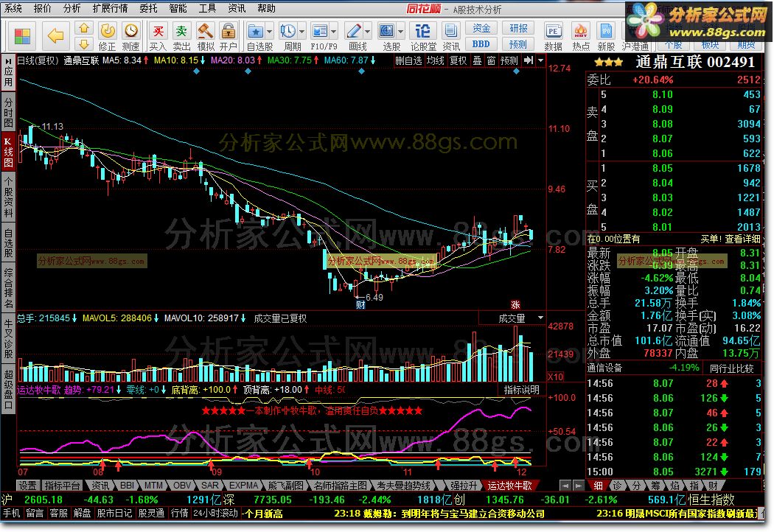Click the red 买入 buy icon

[x=158, y=31]
